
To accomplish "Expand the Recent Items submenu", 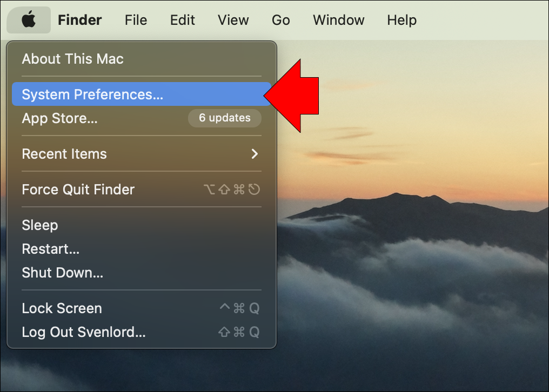I will coord(64,154).
